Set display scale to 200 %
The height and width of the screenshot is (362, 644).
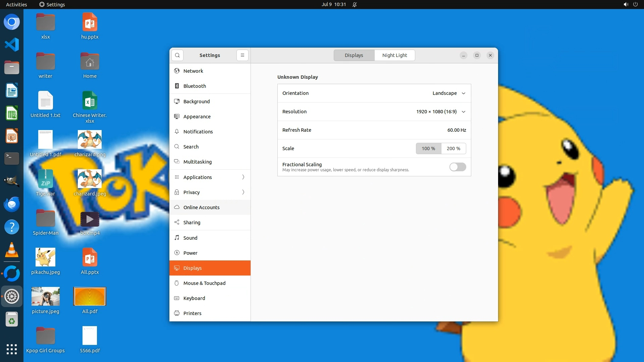pos(453,148)
